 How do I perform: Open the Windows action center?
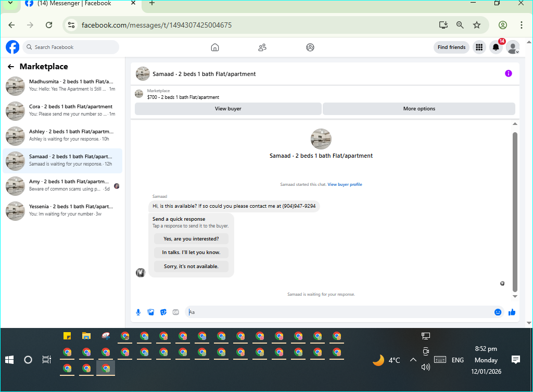516,360
